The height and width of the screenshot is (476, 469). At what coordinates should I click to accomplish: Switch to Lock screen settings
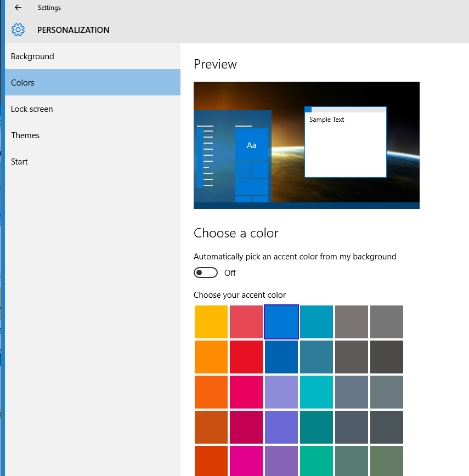pos(32,109)
